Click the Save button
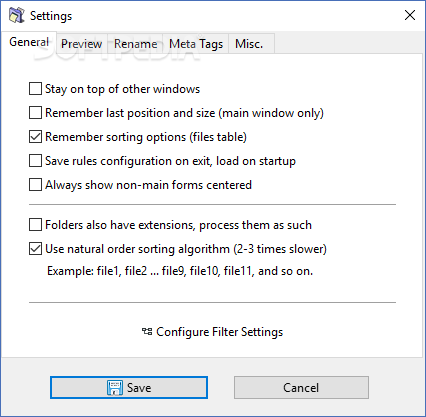The width and height of the screenshot is (426, 417). tap(129, 388)
